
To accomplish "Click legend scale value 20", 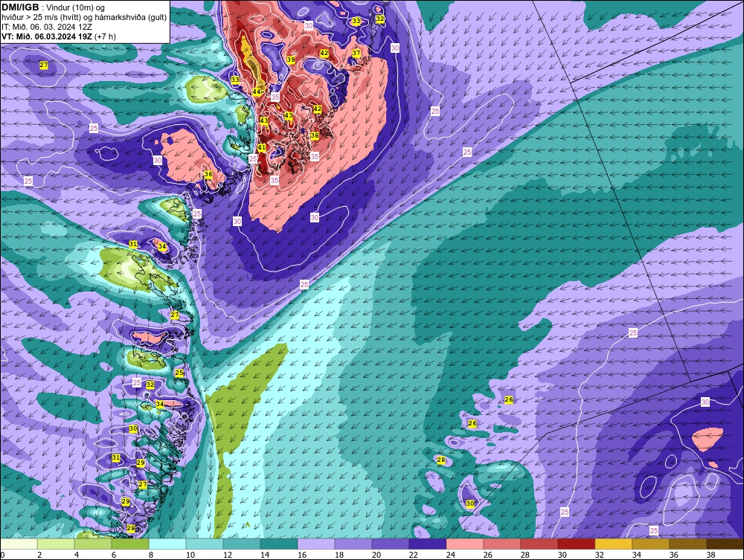I will 376,555.
